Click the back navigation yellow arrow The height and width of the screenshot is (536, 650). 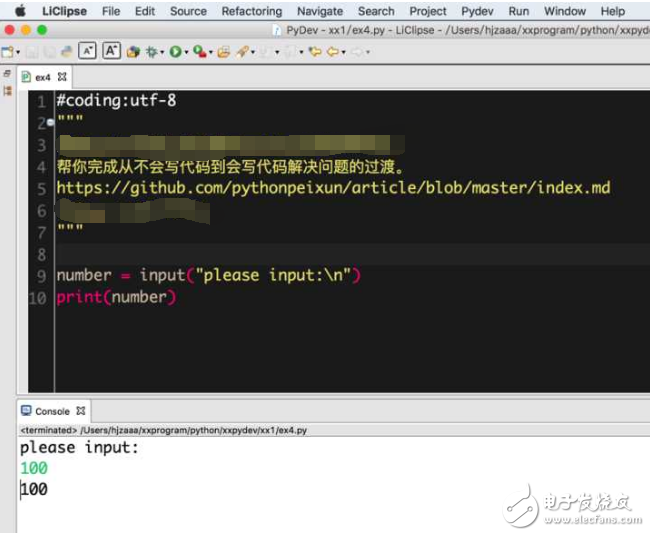pos(332,52)
